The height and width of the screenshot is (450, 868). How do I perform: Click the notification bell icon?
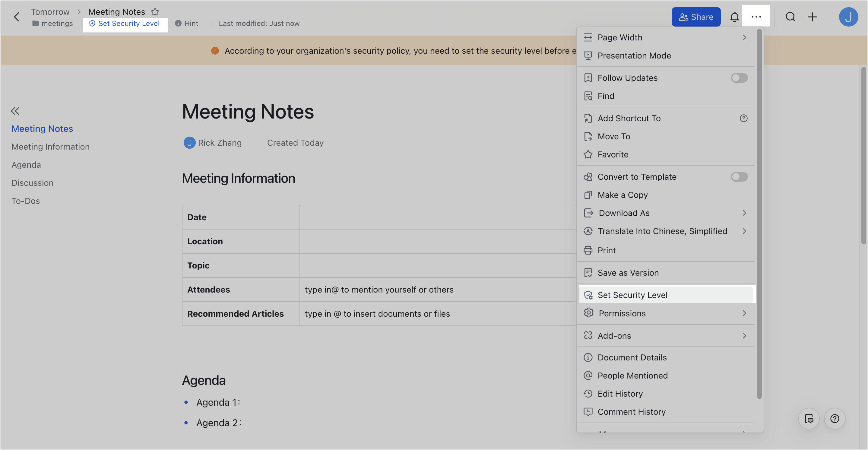tap(735, 17)
